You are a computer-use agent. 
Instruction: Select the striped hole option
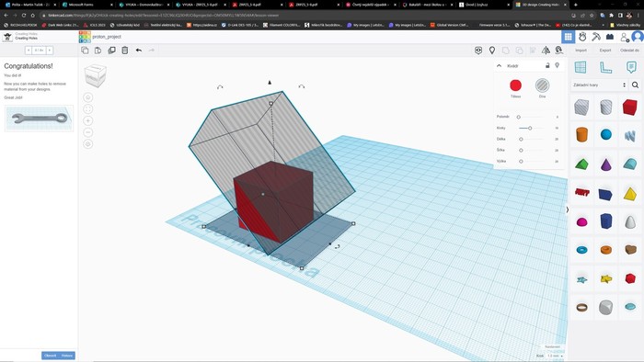(542, 85)
